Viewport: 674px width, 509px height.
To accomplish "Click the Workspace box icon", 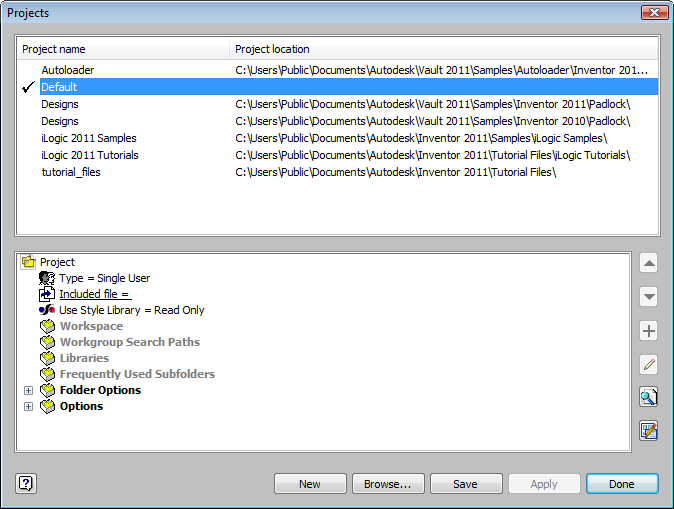I will (x=47, y=326).
